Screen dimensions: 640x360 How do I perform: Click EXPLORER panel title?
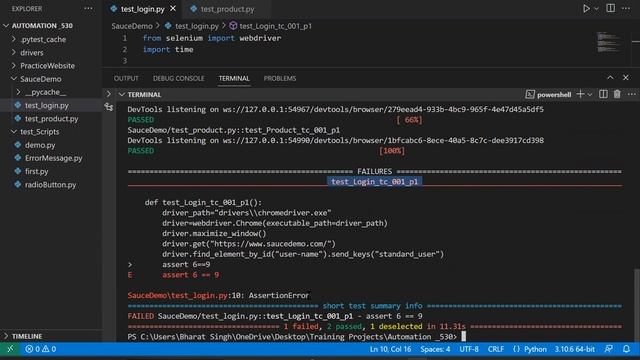coord(27,9)
